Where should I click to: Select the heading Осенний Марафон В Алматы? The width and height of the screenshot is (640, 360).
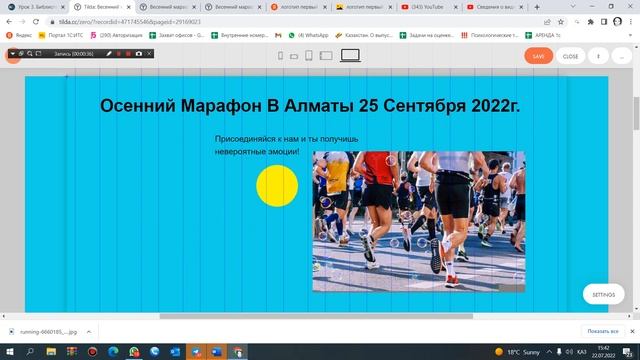[x=310, y=106]
